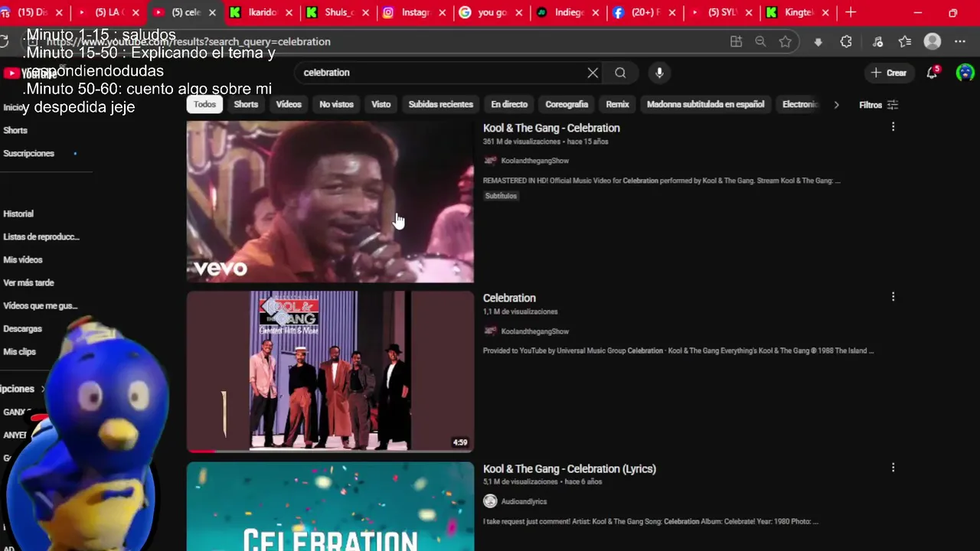Open title Kool & The Gang - Celebration
This screenshot has height=551, width=980.
click(x=551, y=128)
